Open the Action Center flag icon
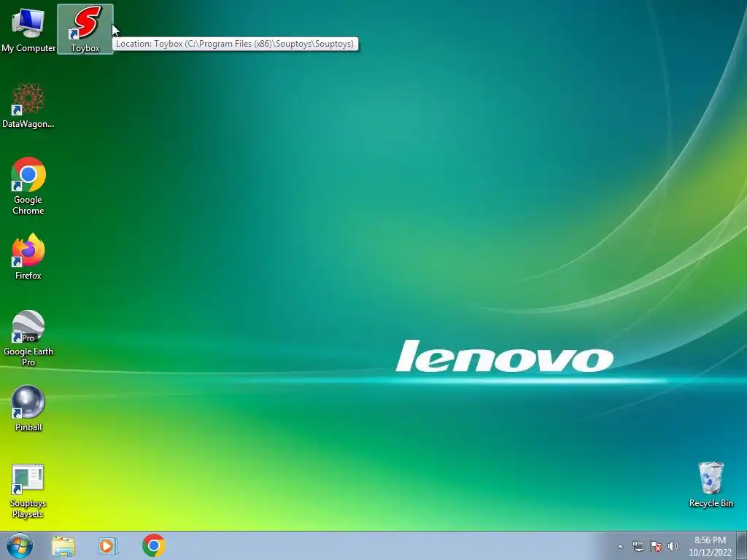 [656, 546]
